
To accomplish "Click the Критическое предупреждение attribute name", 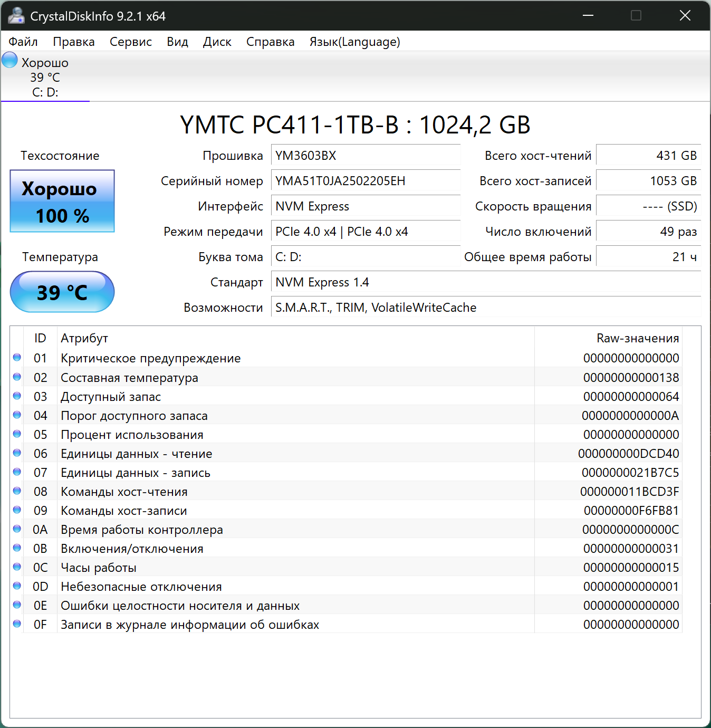I will click(150, 358).
